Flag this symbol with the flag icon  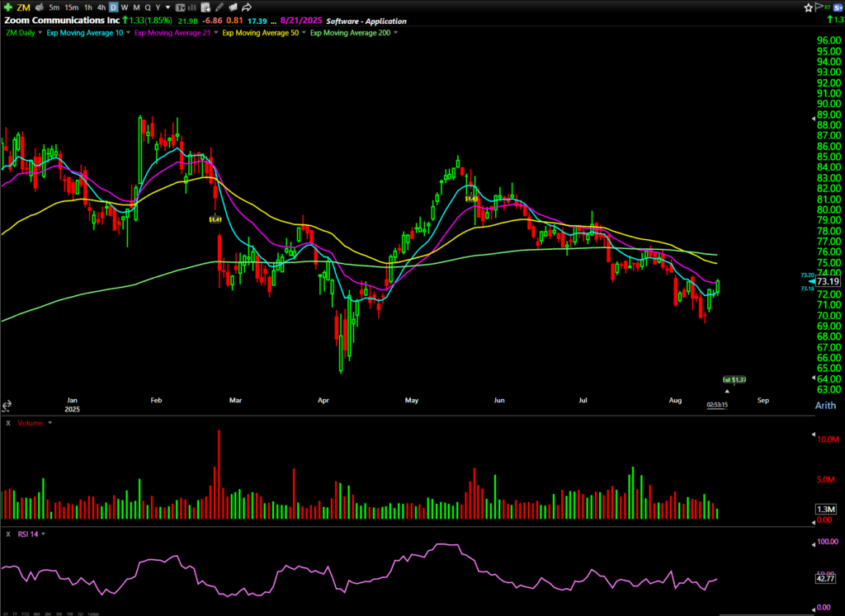[819, 7]
